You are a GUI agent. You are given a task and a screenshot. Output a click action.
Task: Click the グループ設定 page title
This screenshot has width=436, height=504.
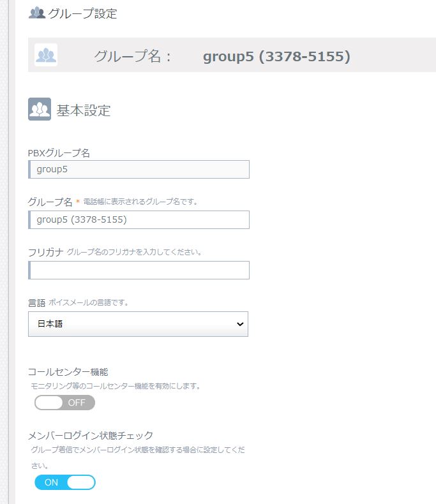point(82,13)
